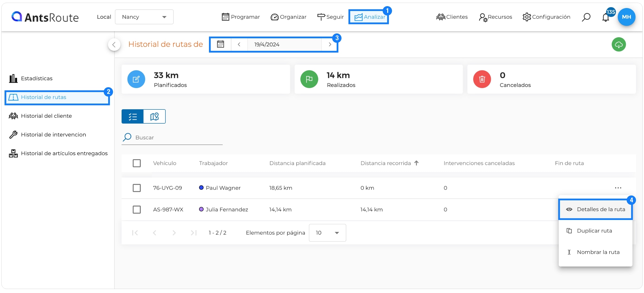Go to next date with right chevron
The image size is (644, 293).
click(330, 44)
